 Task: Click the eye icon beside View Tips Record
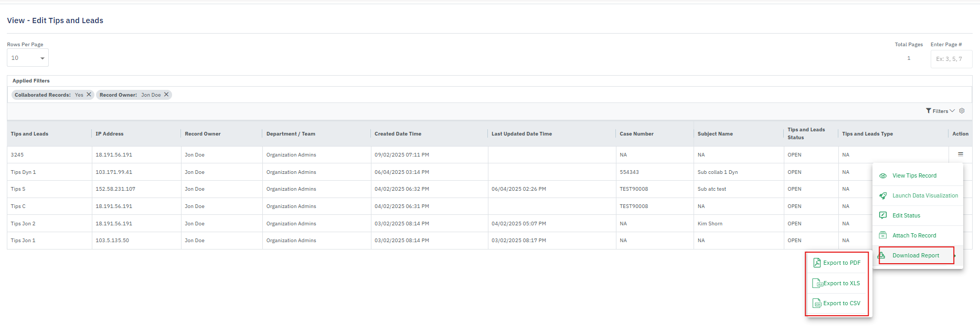(x=883, y=176)
